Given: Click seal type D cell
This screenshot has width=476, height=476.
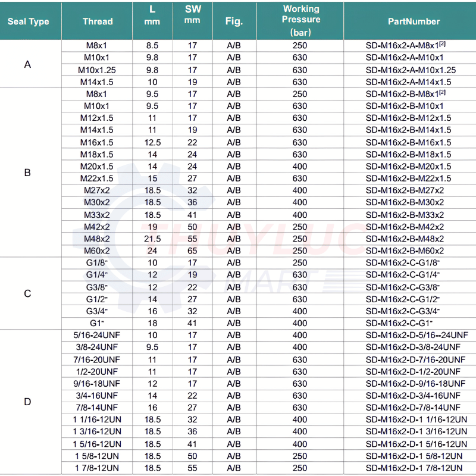Looking at the screenshot, I should point(27,402).
